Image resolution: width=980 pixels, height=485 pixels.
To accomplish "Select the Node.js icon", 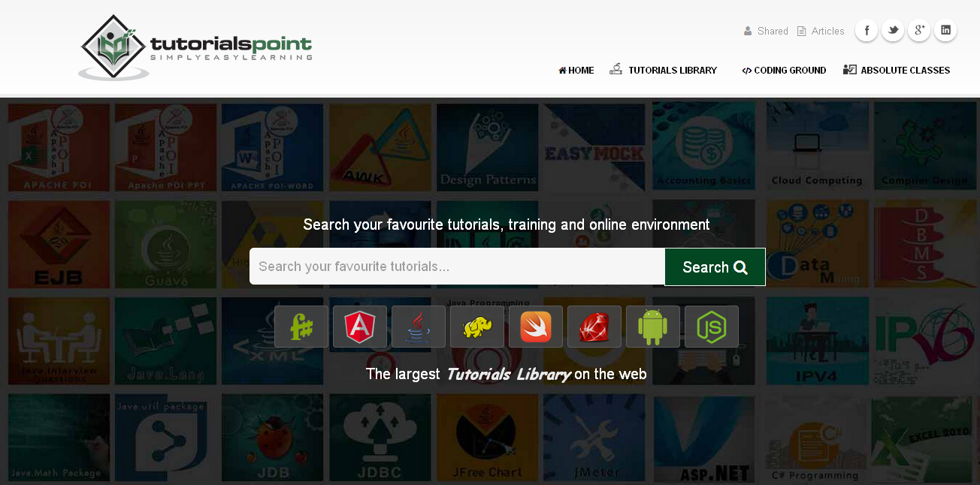I will coord(712,327).
